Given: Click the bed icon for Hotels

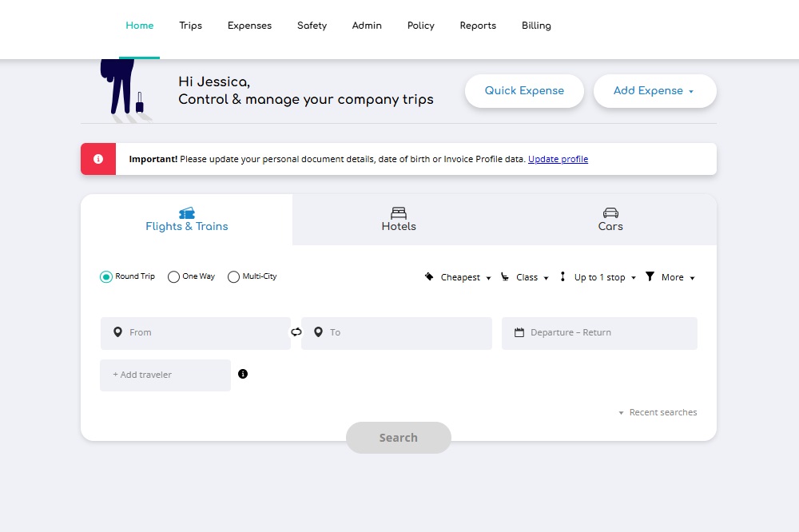Looking at the screenshot, I should (399, 212).
